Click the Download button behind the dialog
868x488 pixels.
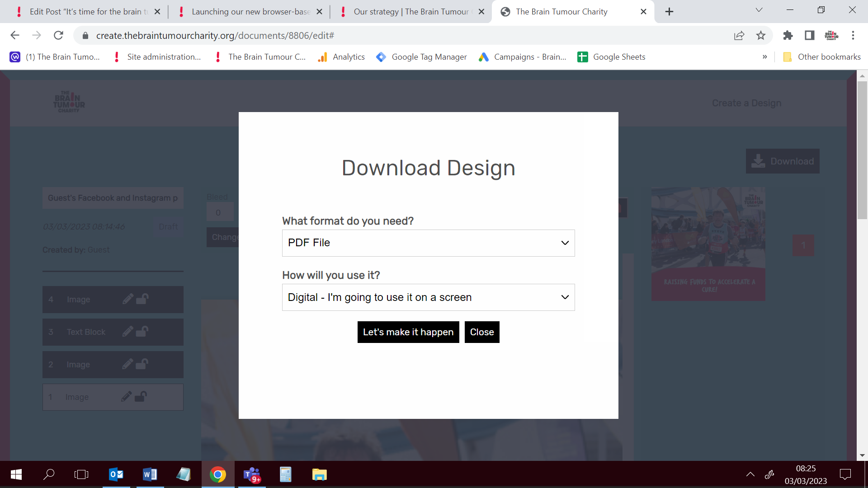pyautogui.click(x=783, y=161)
